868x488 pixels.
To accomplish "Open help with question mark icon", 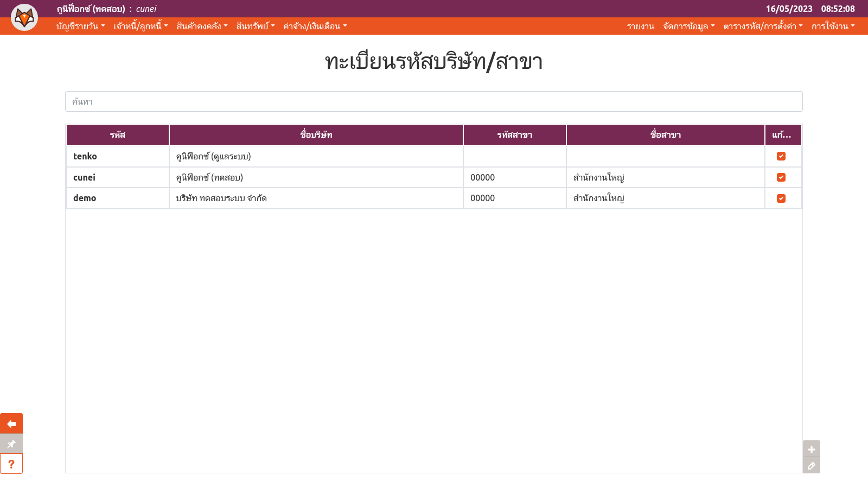I will pyautogui.click(x=11, y=464).
